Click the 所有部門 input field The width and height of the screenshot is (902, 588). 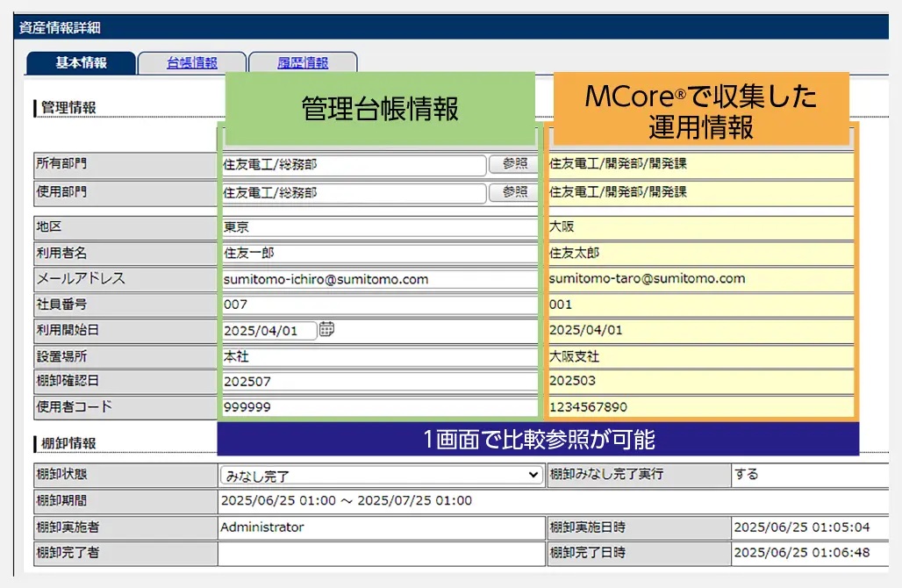pos(354,164)
